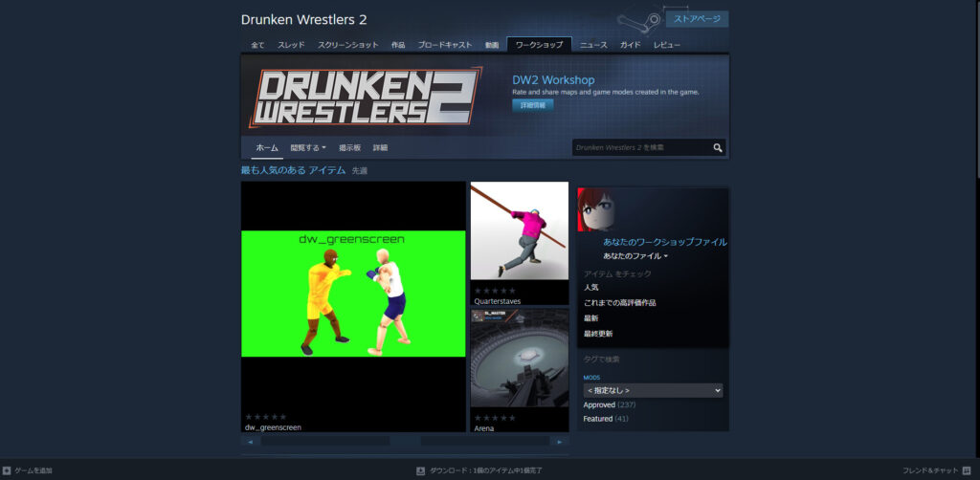
Task: Open the 詳細 sub-tab
Action: [380, 148]
